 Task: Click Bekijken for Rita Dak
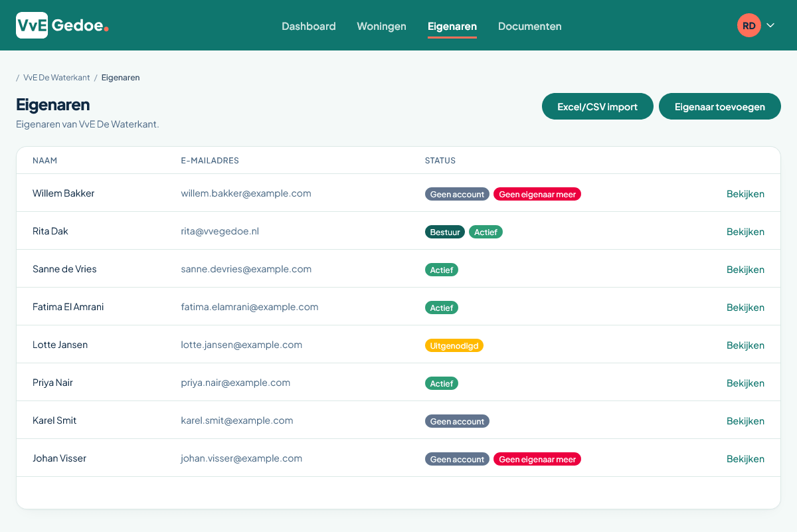(745, 232)
